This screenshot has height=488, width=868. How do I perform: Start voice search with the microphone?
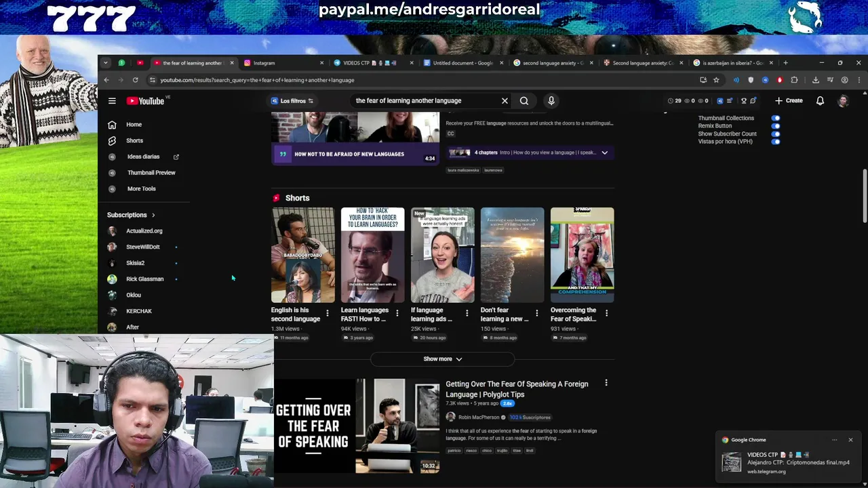tap(551, 101)
